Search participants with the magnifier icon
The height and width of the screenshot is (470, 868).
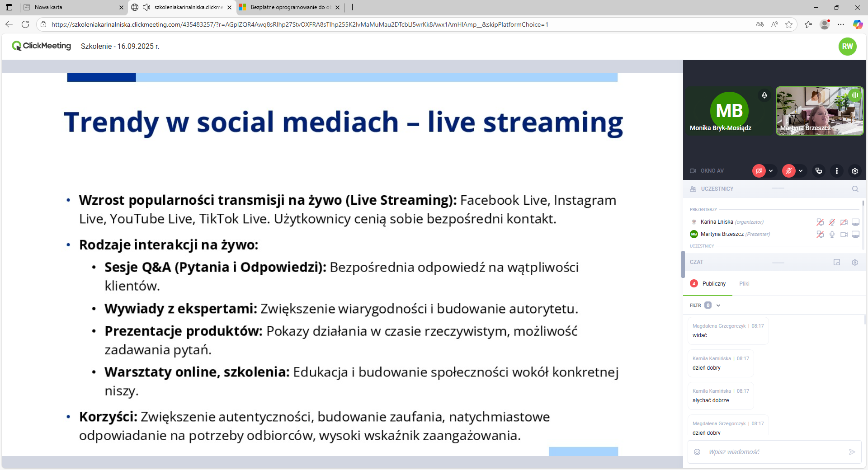pos(855,189)
